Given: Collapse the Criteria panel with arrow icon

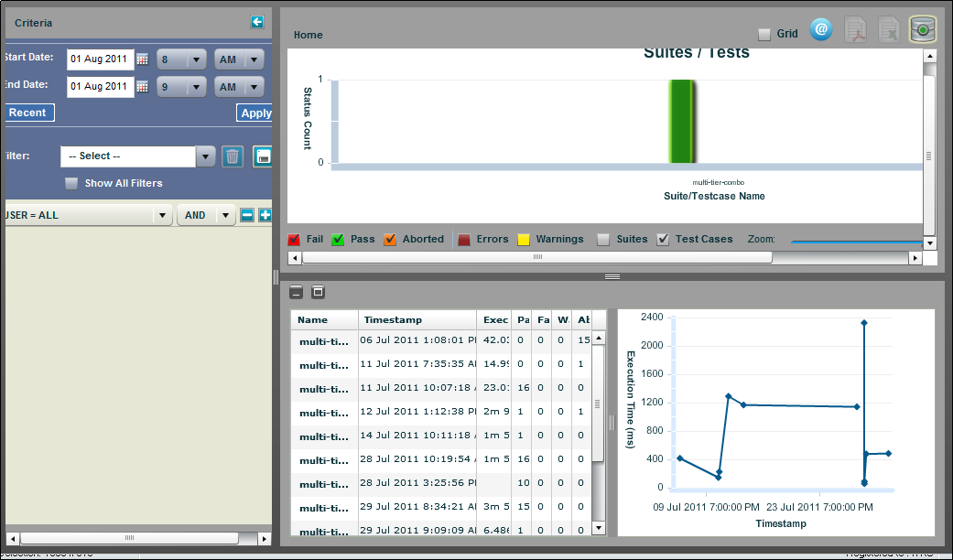Looking at the screenshot, I should [x=257, y=22].
